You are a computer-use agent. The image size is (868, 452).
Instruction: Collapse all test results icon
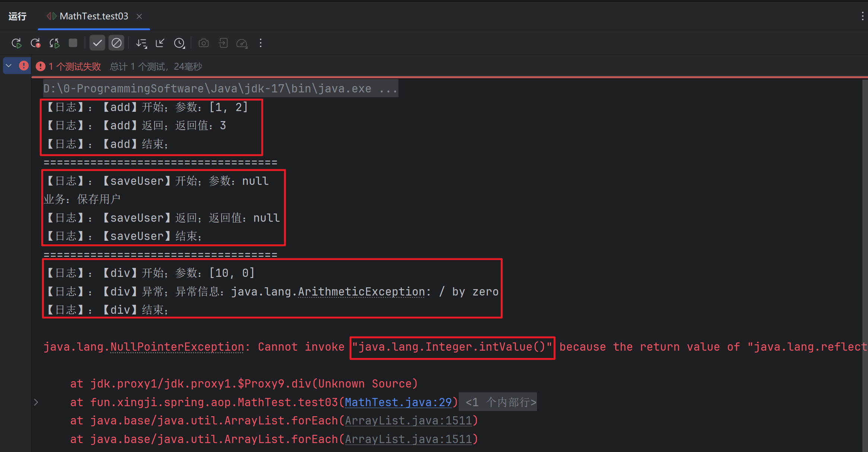(160, 43)
